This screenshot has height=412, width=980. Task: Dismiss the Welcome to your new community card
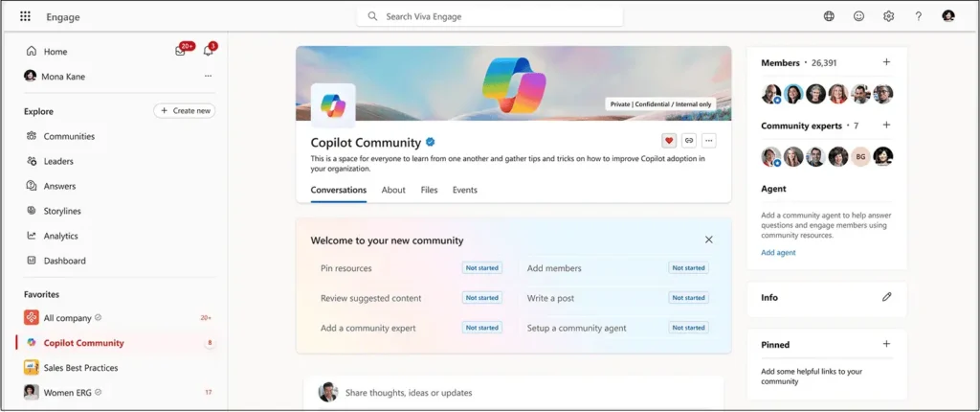709,240
